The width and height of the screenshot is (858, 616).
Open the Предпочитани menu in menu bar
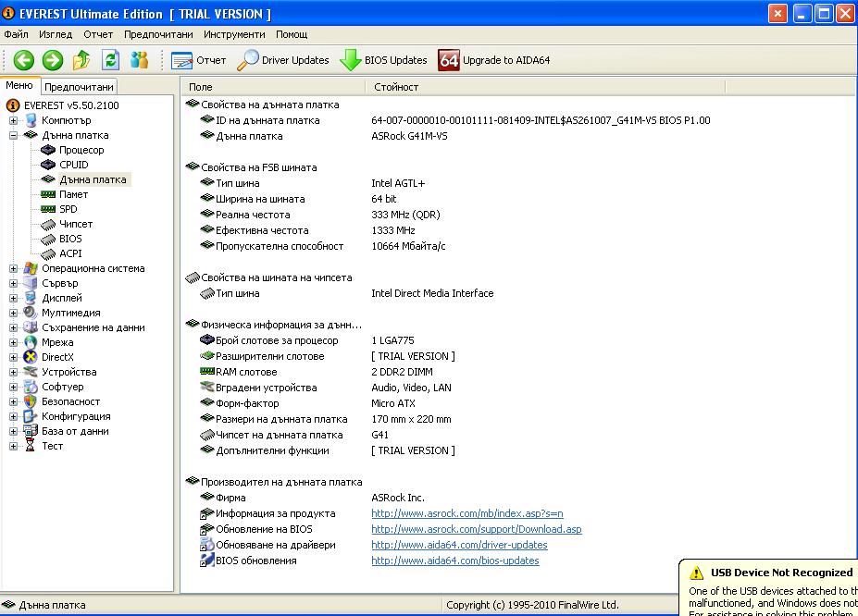point(158,34)
